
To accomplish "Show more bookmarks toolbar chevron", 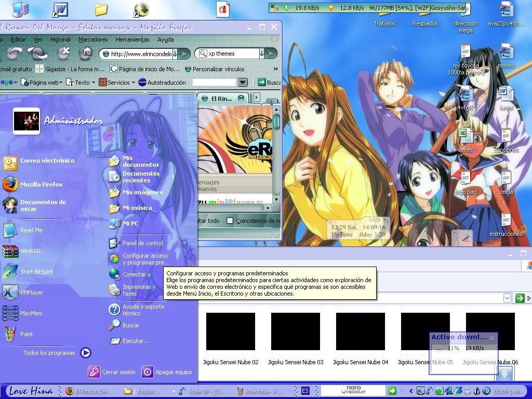I will tap(275, 69).
